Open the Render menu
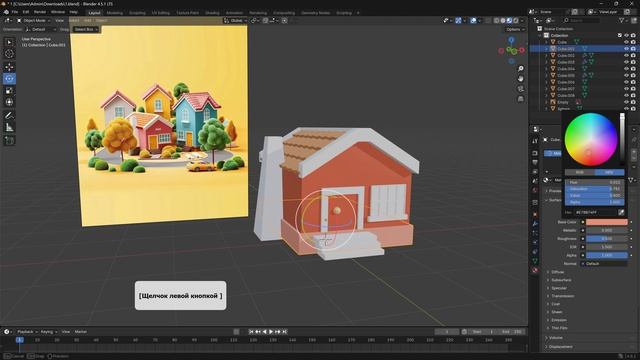 (40, 12)
